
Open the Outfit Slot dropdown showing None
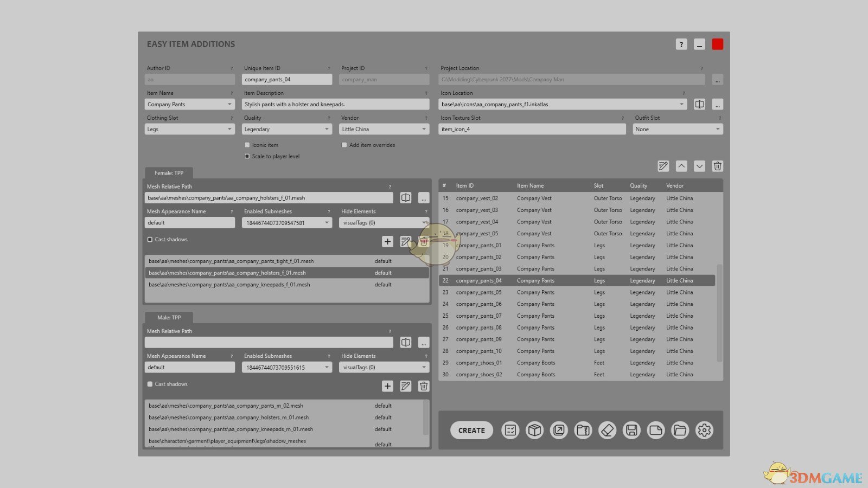click(678, 129)
